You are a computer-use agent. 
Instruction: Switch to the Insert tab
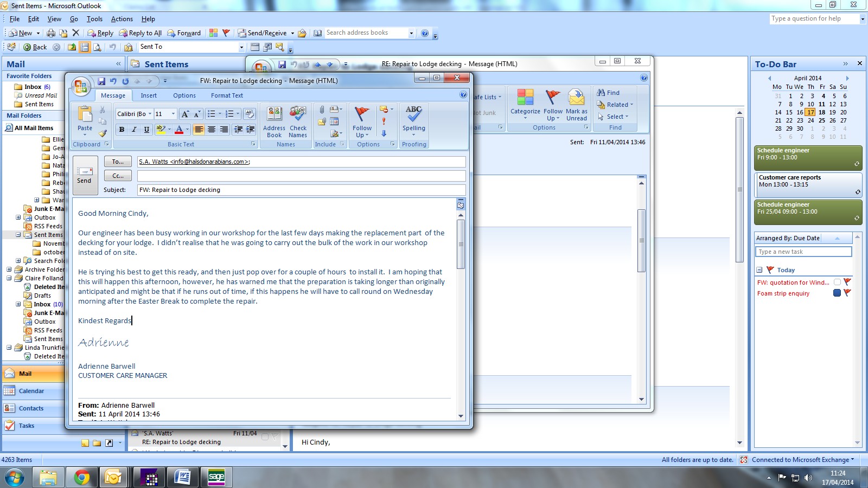tap(149, 95)
